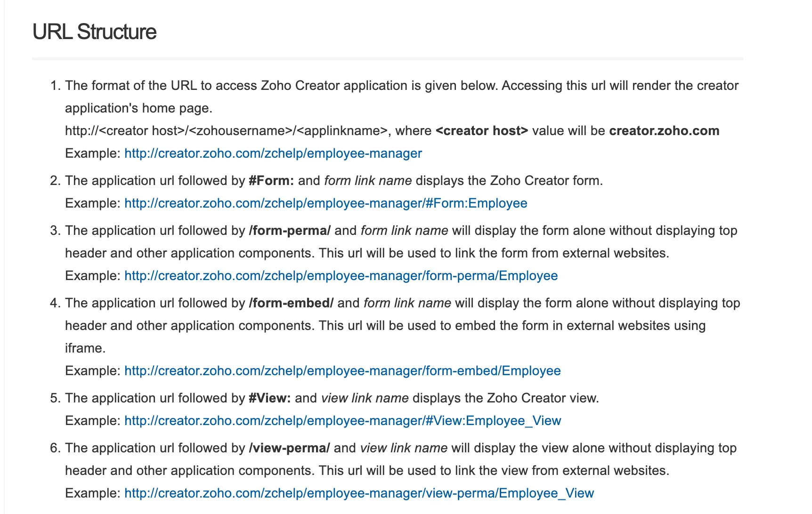Click the URL format template http://<creator host>/<zohousername>/<applinkname>

pos(226,131)
